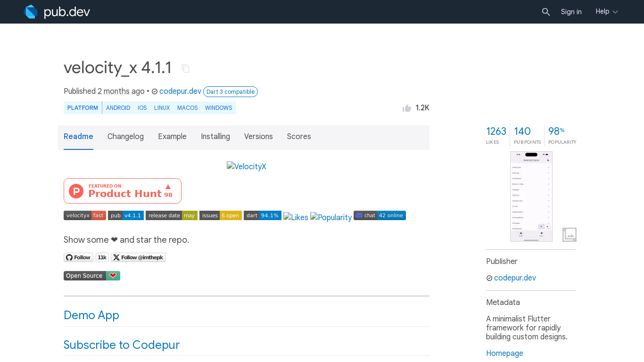
Task: Open the Discord chat 42 online badge
Action: [x=380, y=215]
